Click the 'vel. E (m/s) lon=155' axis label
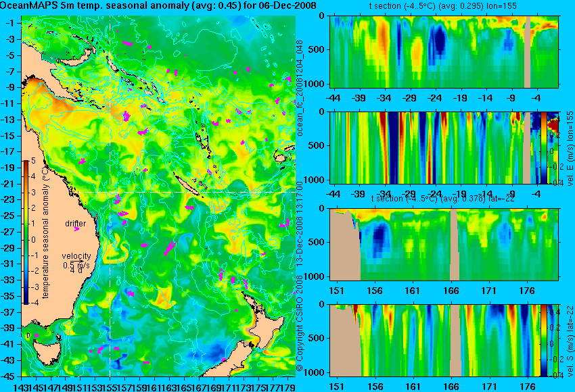This screenshot has width=575, height=392. 570,149
